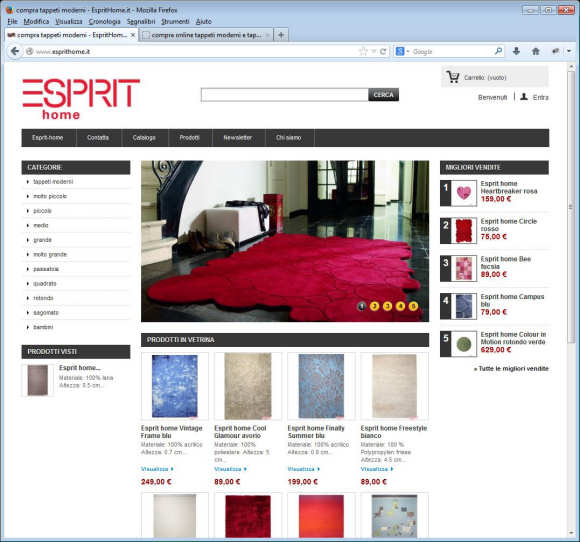Click Visualizza under Vintage Frame blu

pos(157,469)
